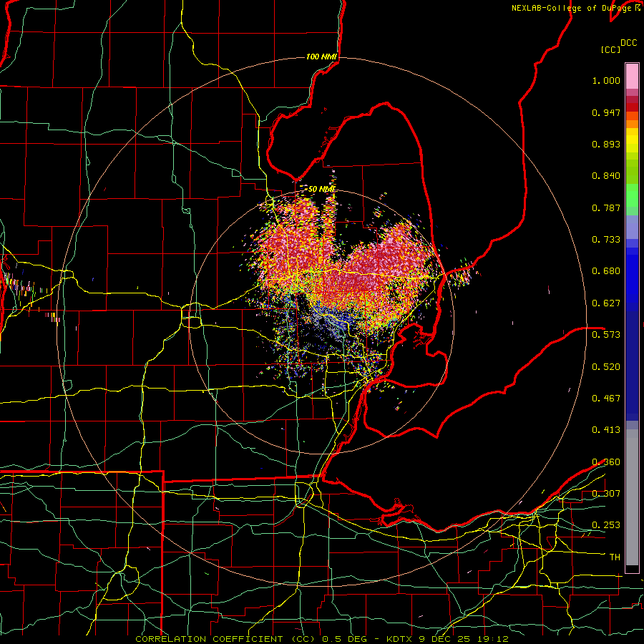Click the 0.413 scale value
Screen dimensions: 644x644
click(x=606, y=430)
